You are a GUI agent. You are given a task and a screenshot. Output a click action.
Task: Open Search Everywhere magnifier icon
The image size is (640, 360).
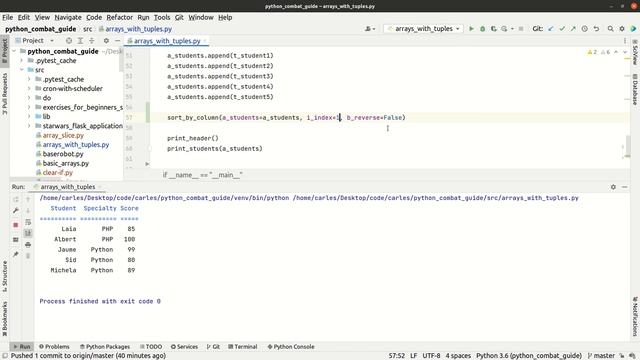pos(610,29)
